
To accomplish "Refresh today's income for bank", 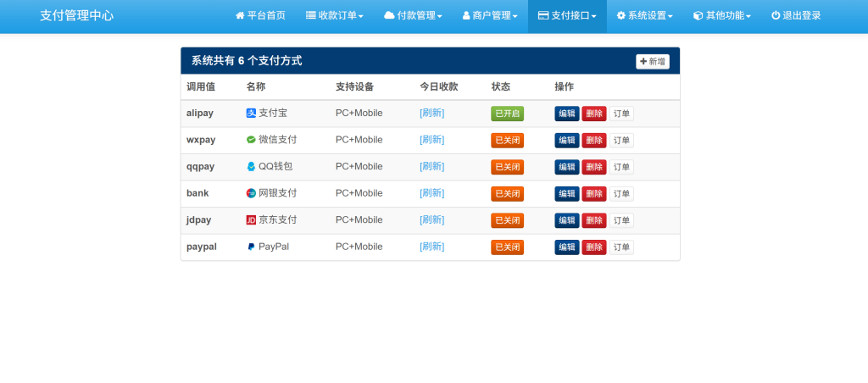I will click(431, 193).
